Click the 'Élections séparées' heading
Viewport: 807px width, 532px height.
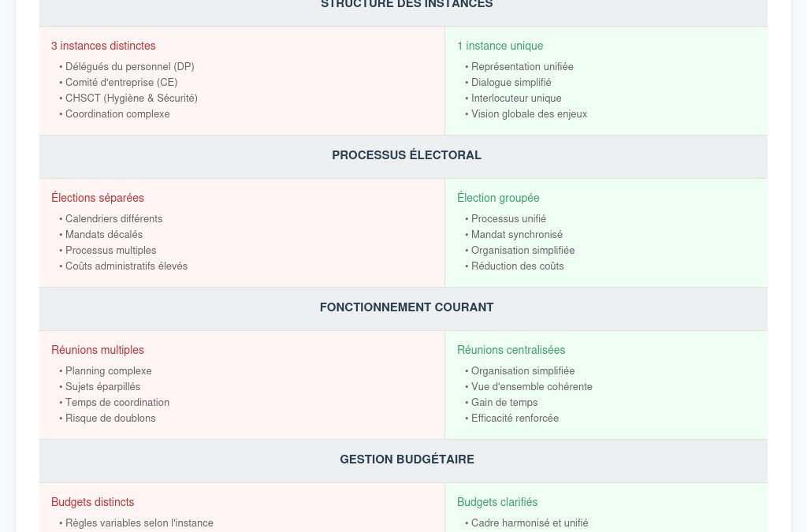(x=98, y=198)
